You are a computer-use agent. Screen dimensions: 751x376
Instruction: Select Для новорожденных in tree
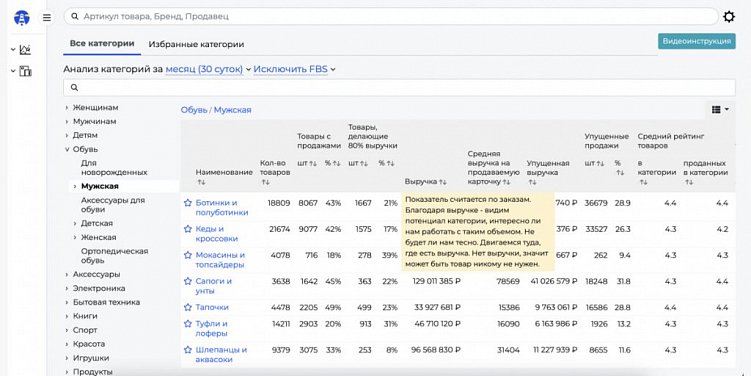pos(114,168)
